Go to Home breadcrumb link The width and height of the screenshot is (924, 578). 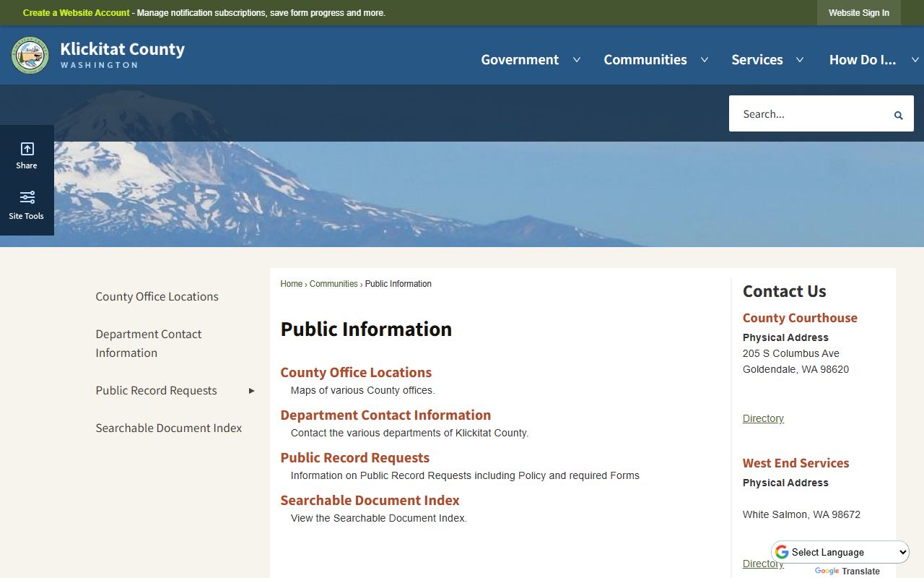click(x=292, y=284)
